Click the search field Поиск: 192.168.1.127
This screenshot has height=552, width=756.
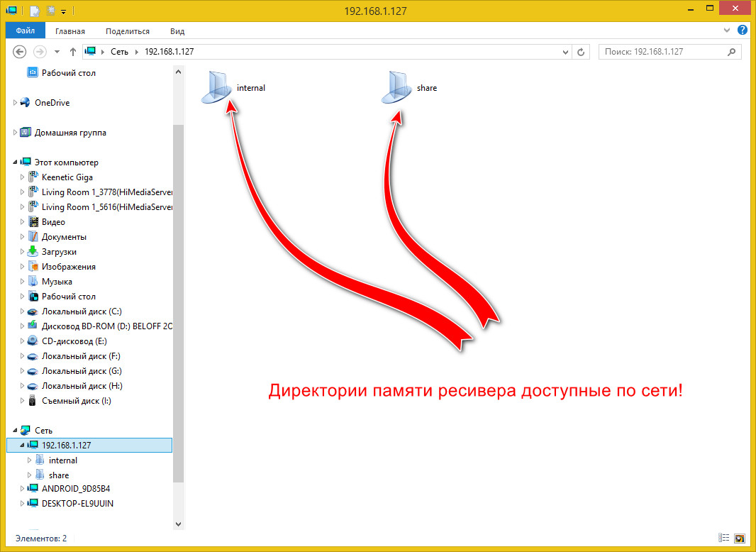pyautogui.click(x=663, y=52)
